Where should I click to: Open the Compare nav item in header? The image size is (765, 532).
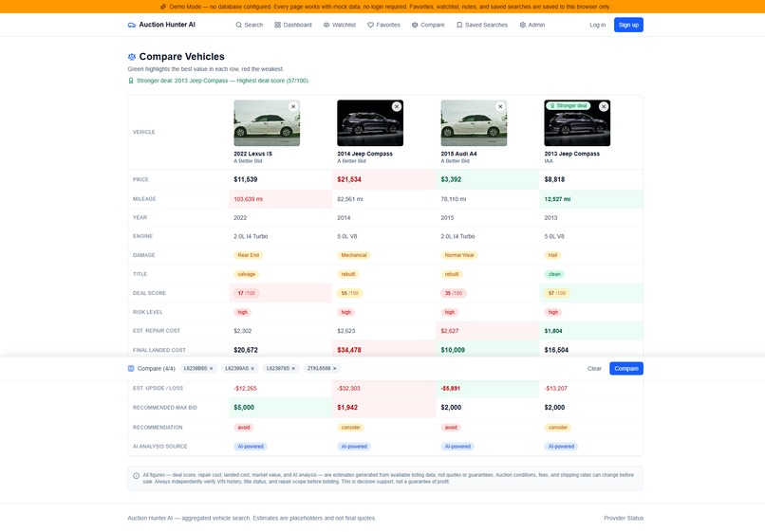click(x=428, y=25)
